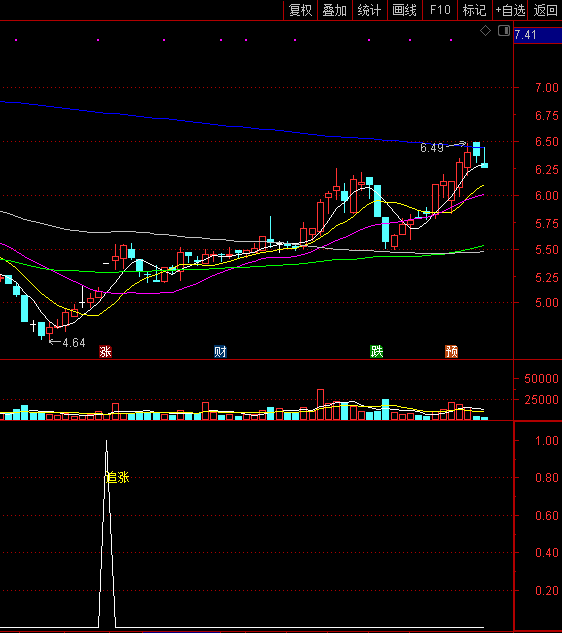Add stock via +自选 button

tap(510, 10)
